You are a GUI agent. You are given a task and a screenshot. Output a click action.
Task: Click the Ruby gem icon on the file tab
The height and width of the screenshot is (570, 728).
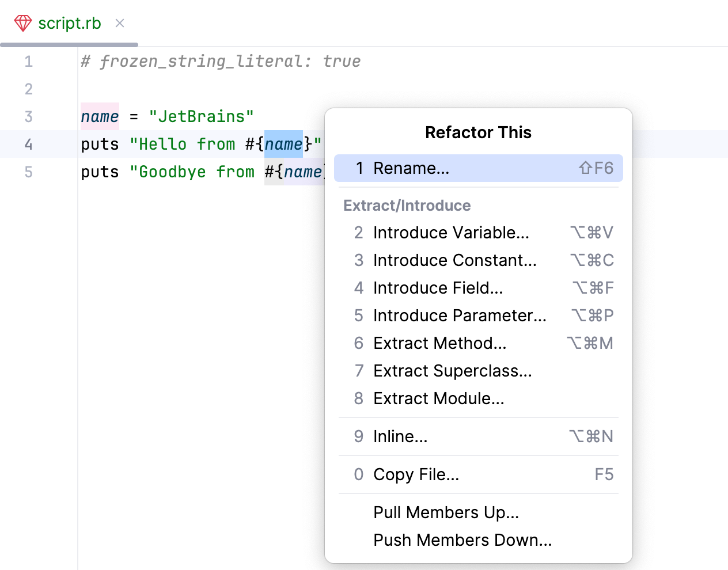point(23,24)
